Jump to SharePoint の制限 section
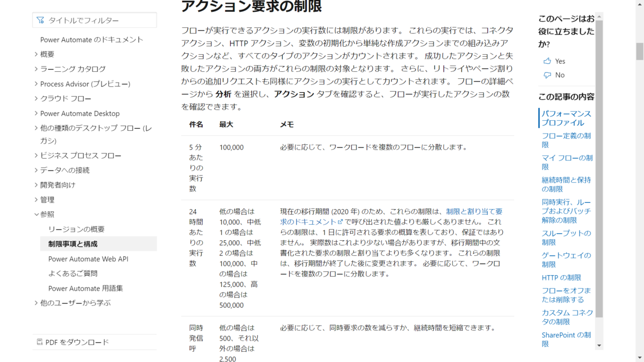Image resolution: width=644 pixels, height=362 pixels. (x=566, y=339)
